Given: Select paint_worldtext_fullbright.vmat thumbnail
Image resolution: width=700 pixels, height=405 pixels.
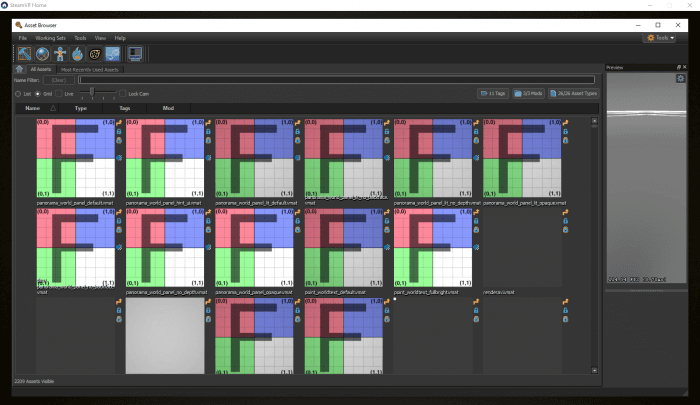Looking at the screenshot, I should click(433, 247).
